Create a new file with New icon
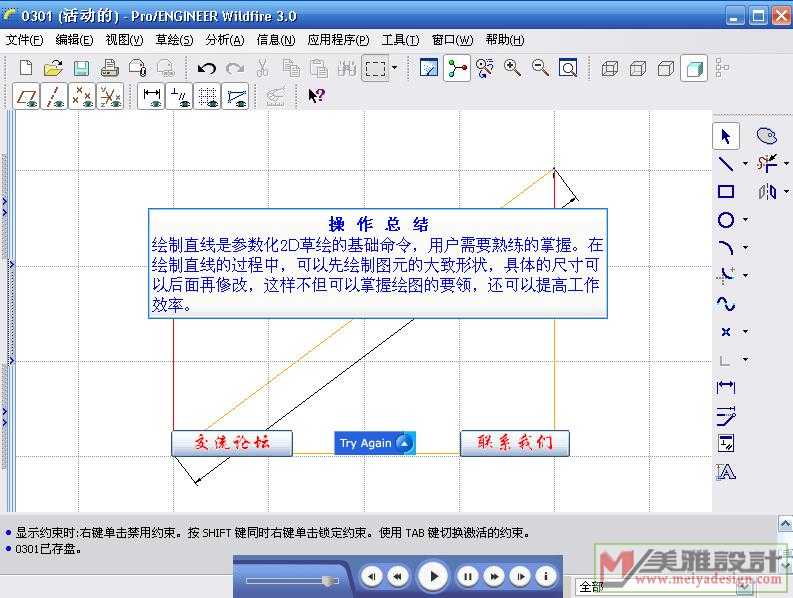This screenshot has width=793, height=598. pyautogui.click(x=25, y=68)
